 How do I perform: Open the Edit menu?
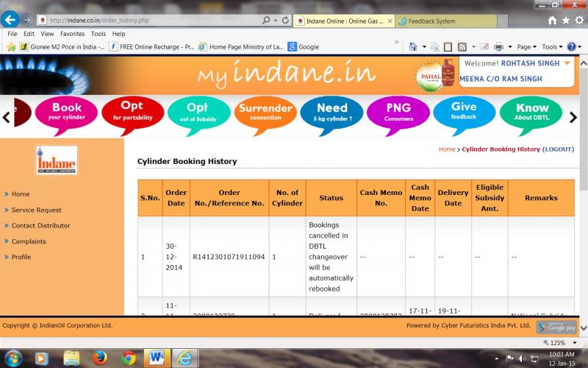click(29, 34)
